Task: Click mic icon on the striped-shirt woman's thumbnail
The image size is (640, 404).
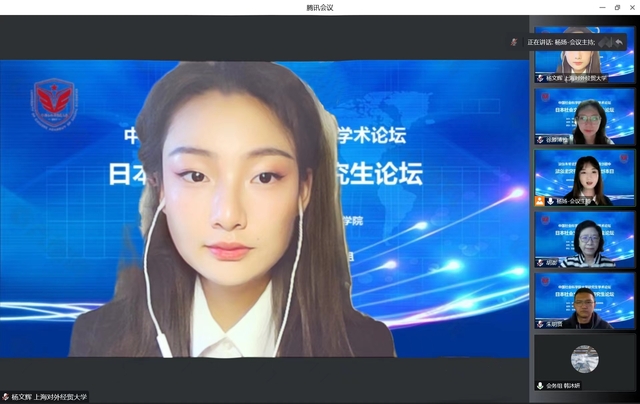Action: pos(541,263)
